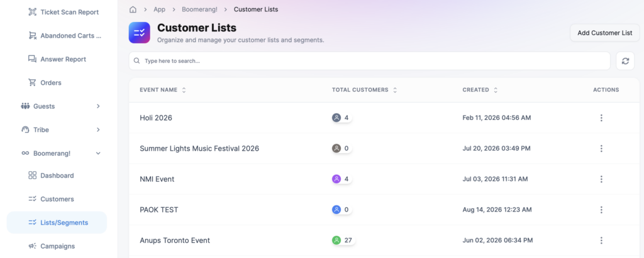Sort by Event Name column arrows
This screenshot has height=258, width=644.
184,90
